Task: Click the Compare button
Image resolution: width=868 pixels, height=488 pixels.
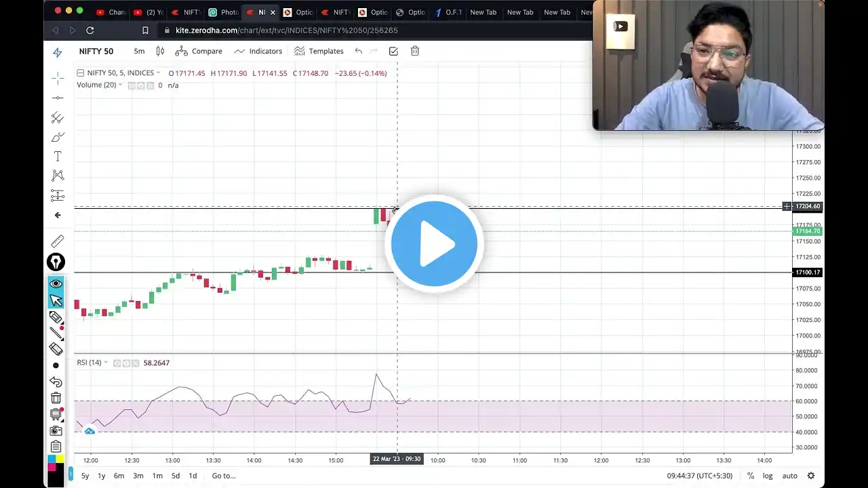Action: click(199, 52)
